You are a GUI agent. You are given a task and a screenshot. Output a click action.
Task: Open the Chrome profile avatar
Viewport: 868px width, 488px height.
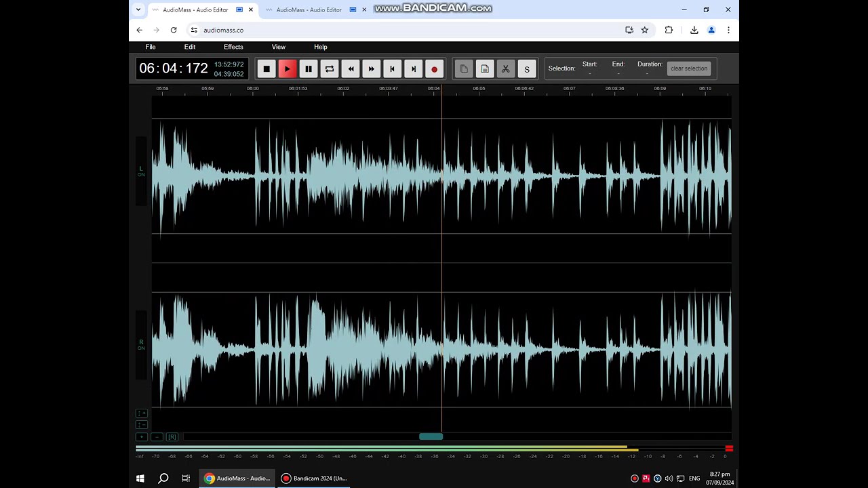click(x=711, y=30)
